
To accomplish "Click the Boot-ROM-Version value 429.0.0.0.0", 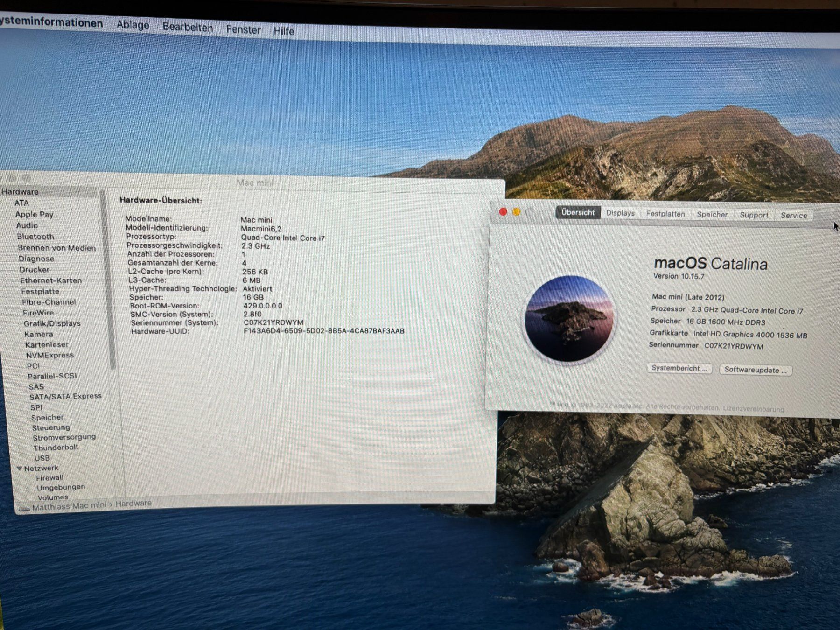I will (263, 306).
